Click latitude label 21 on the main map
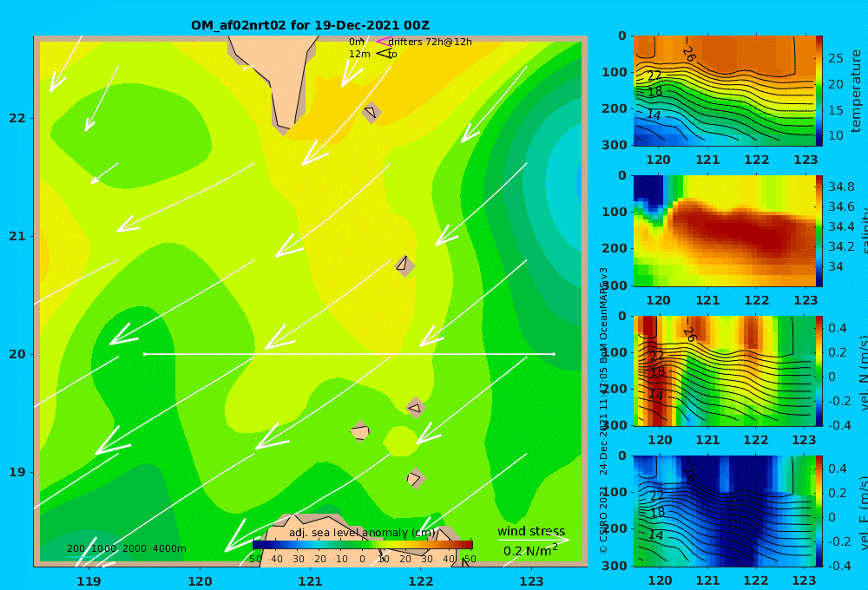This screenshot has height=590, width=868. [x=17, y=236]
